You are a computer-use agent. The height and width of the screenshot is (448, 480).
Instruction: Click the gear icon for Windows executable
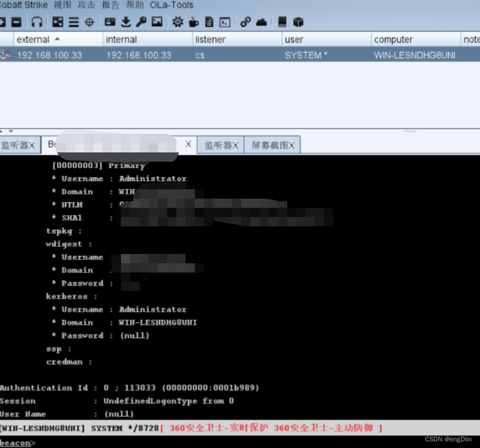pos(177,22)
